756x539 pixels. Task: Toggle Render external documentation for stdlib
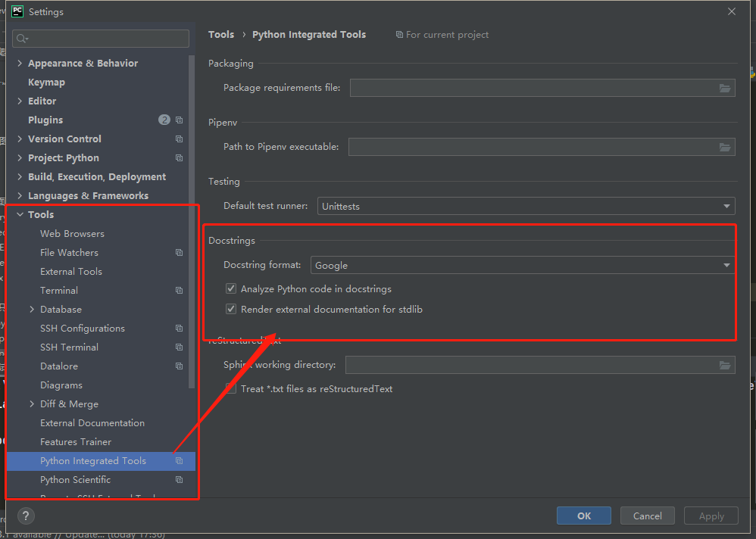[x=231, y=309]
